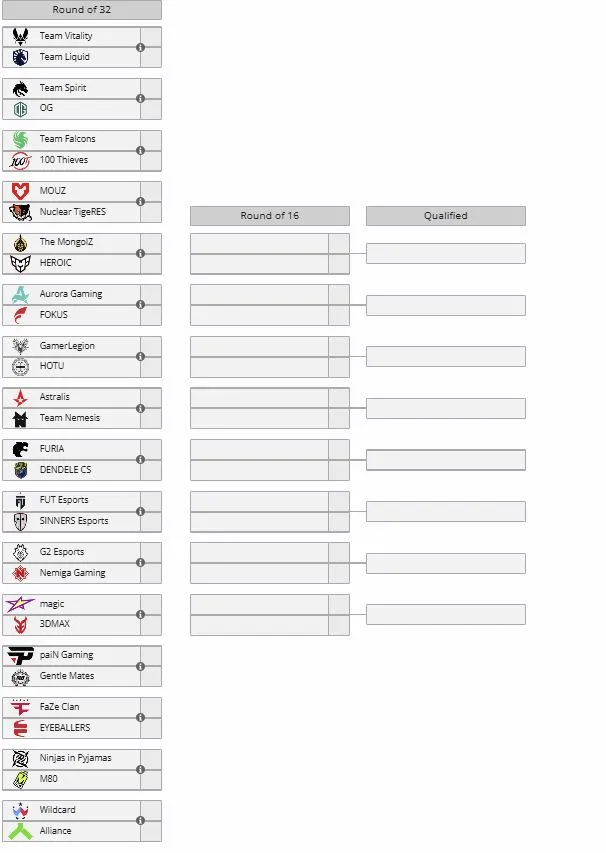Click the FaZe Clan logo icon
The height and width of the screenshot is (853, 606).
tap(20, 707)
